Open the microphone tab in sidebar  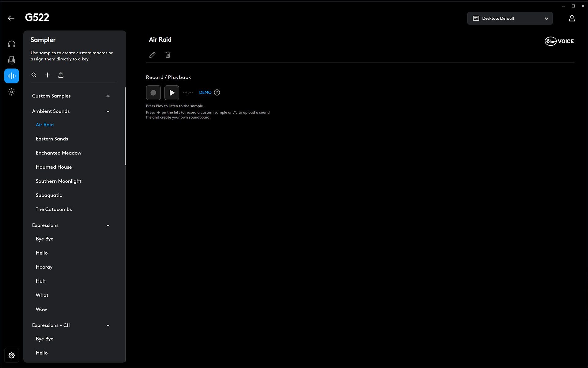(12, 60)
